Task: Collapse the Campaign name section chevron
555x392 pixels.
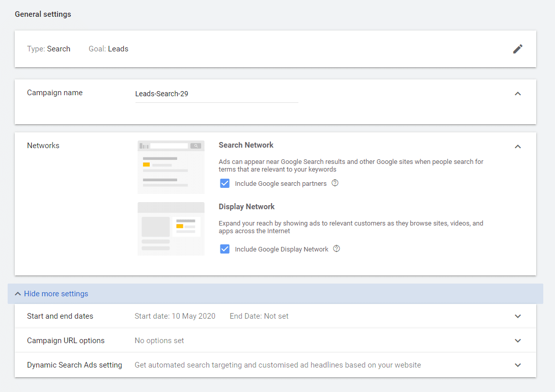Action: coord(518,94)
